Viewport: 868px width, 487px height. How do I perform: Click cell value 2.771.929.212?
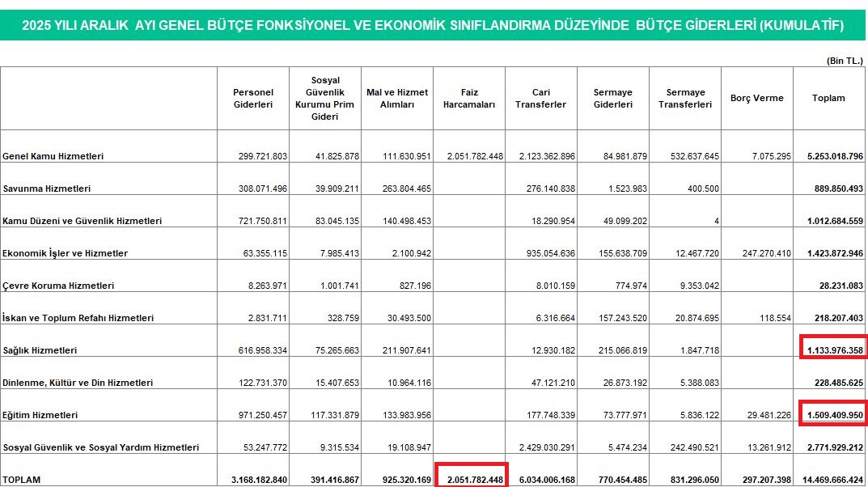coord(835,447)
